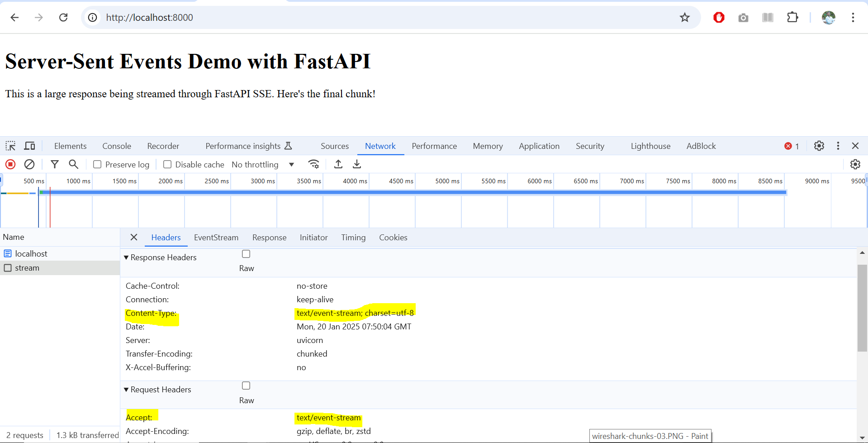Go back with the browser back arrow
The width and height of the screenshot is (868, 443).
tap(14, 18)
